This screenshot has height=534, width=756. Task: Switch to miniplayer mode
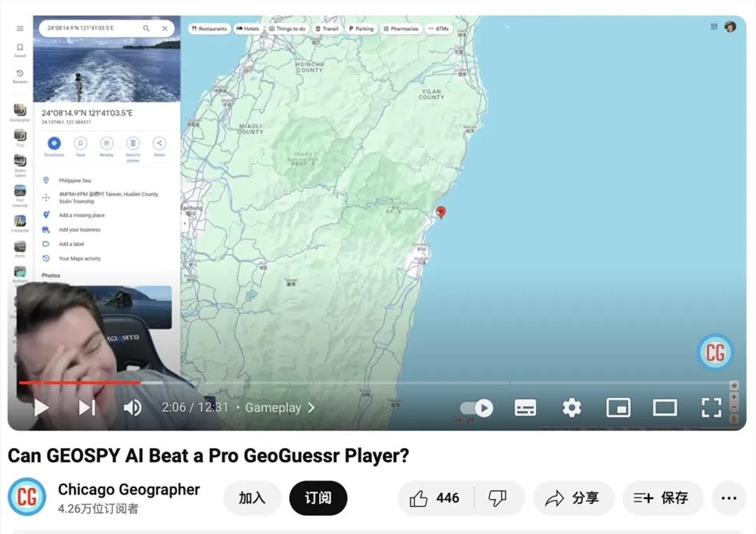[618, 408]
